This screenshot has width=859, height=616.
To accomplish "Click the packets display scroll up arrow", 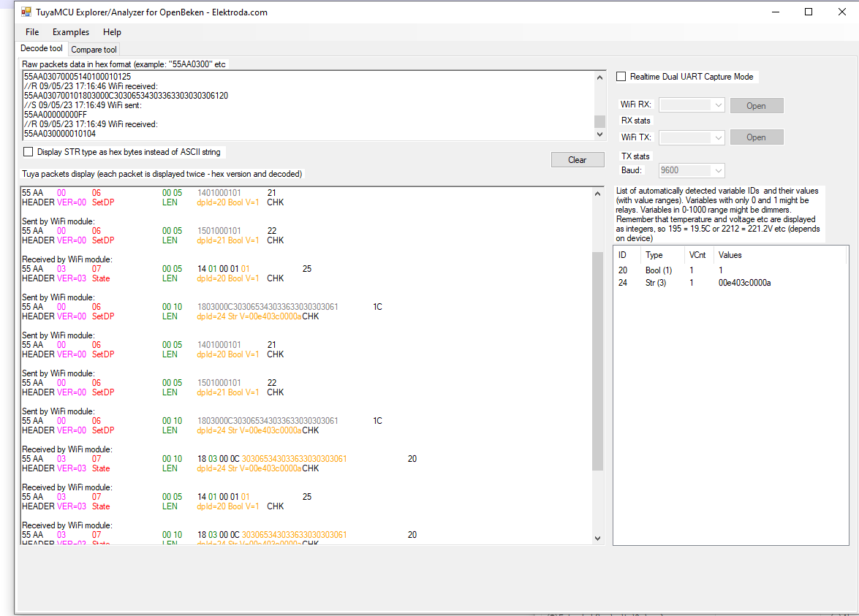I will [x=598, y=194].
